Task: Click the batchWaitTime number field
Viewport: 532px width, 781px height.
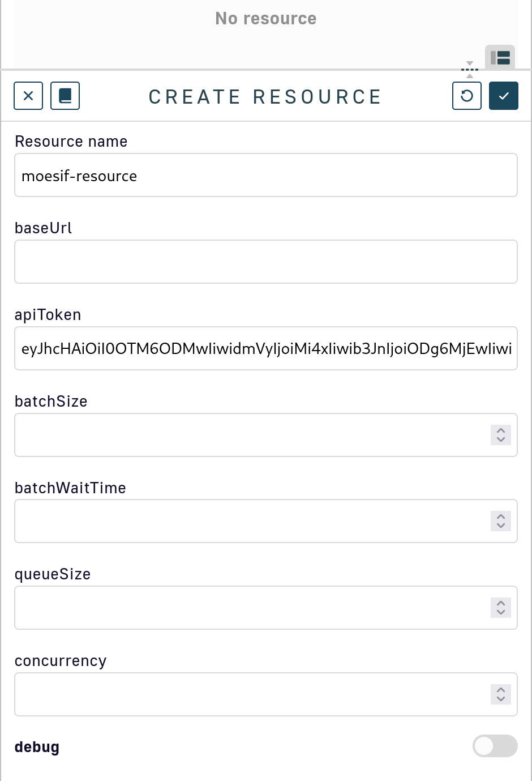Action: point(266,521)
